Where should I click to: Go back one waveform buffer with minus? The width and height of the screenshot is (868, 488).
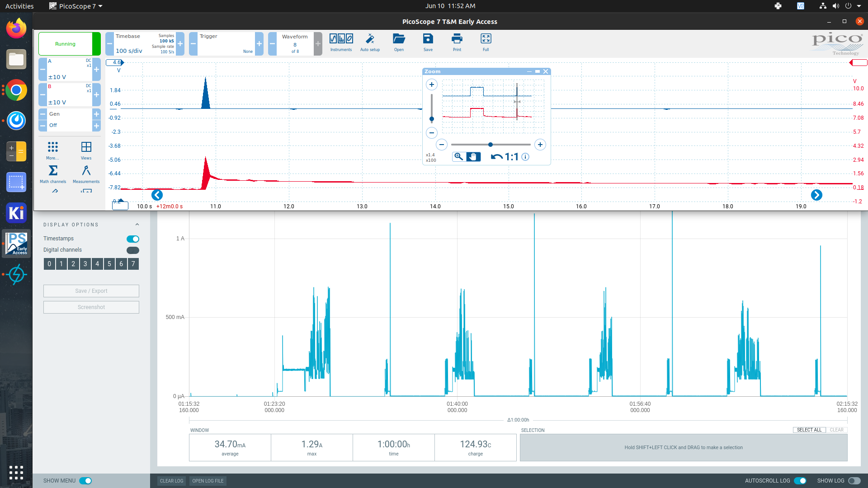(x=272, y=44)
